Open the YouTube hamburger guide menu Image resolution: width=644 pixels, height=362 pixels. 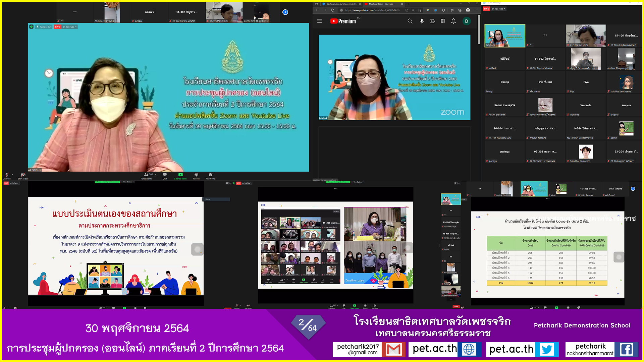[320, 21]
